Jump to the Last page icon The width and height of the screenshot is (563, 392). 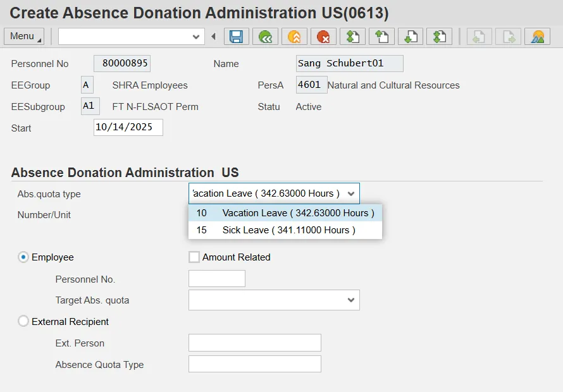[439, 37]
